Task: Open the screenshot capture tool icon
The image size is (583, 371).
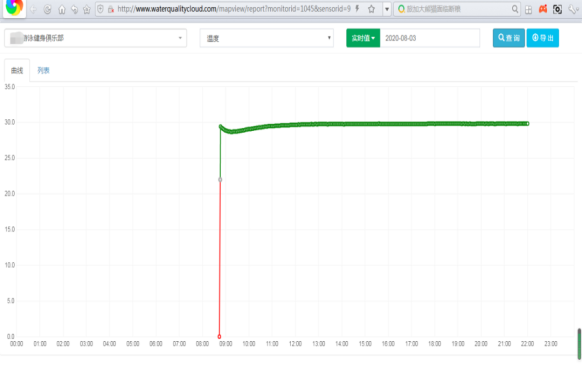Action: (557, 9)
